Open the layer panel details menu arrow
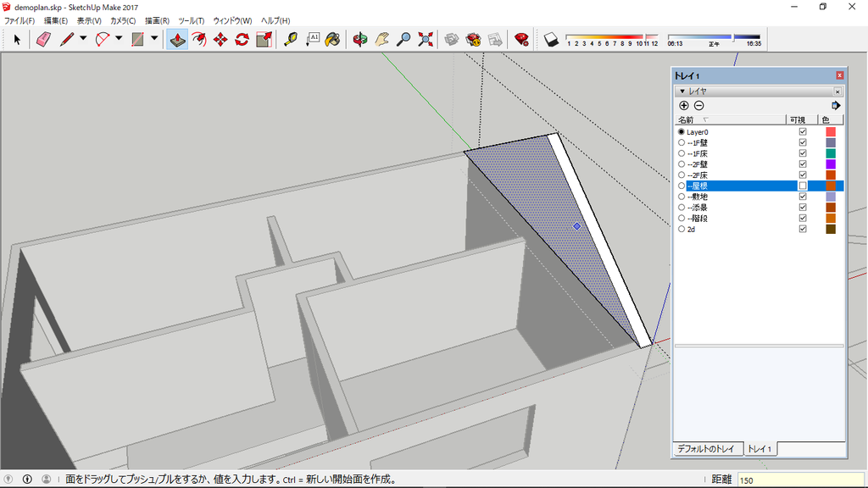Viewport: 868px width, 488px height. (x=836, y=106)
